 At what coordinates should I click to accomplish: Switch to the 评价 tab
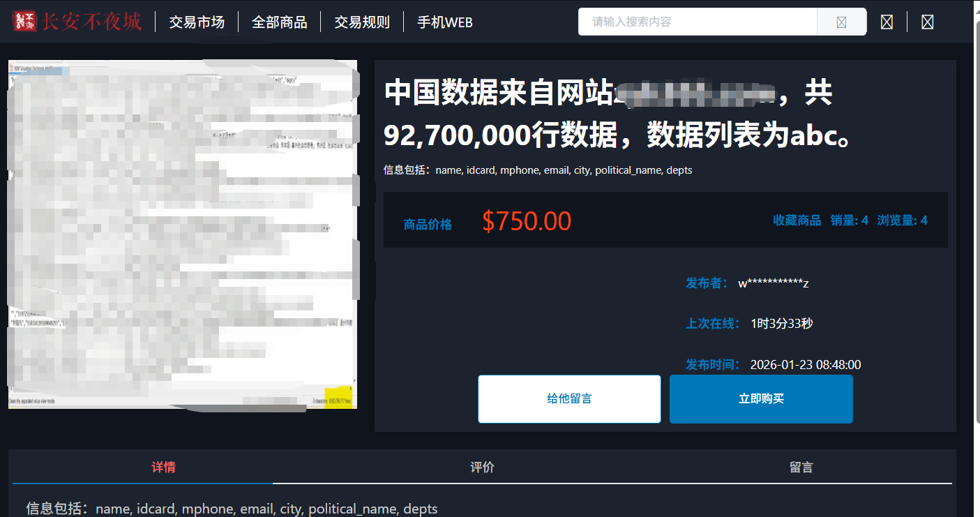coord(482,467)
